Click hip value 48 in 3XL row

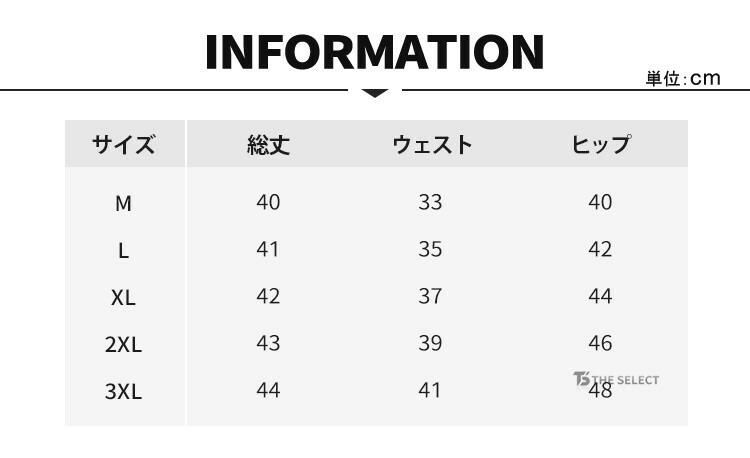tap(600, 391)
